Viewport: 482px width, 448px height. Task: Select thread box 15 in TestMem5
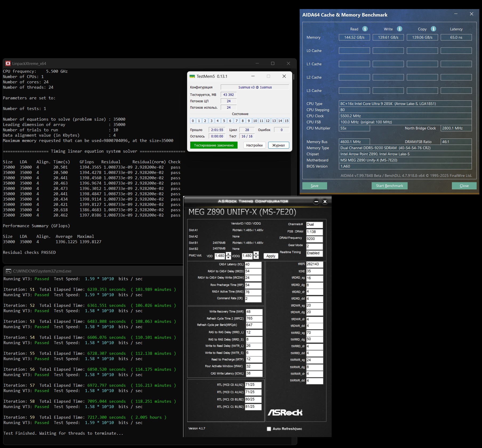pos(287,121)
